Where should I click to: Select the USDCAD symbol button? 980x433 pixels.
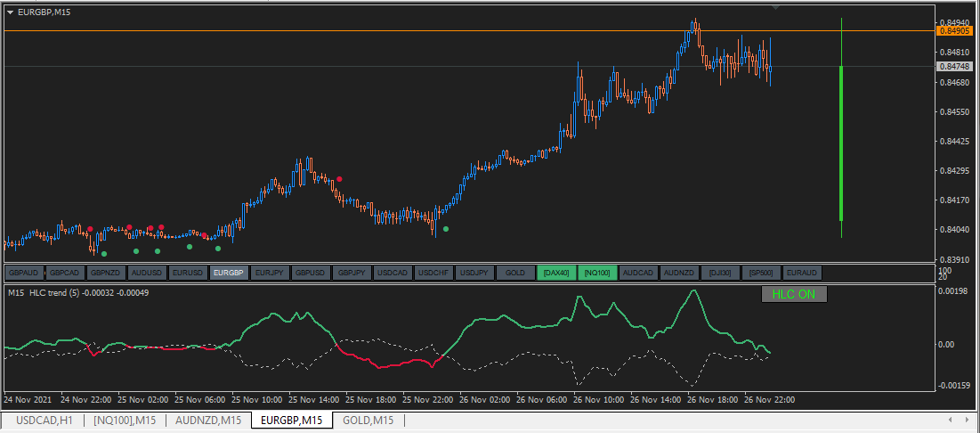(x=393, y=273)
